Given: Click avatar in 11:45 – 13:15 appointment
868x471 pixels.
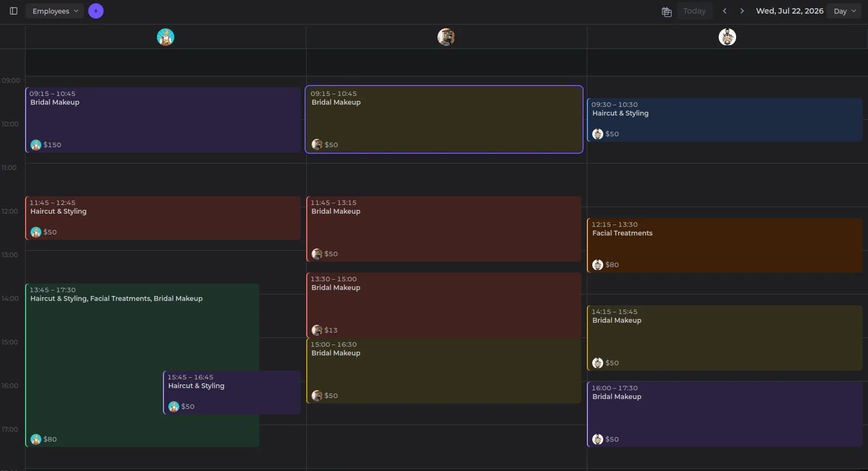Looking at the screenshot, I should tap(317, 253).
